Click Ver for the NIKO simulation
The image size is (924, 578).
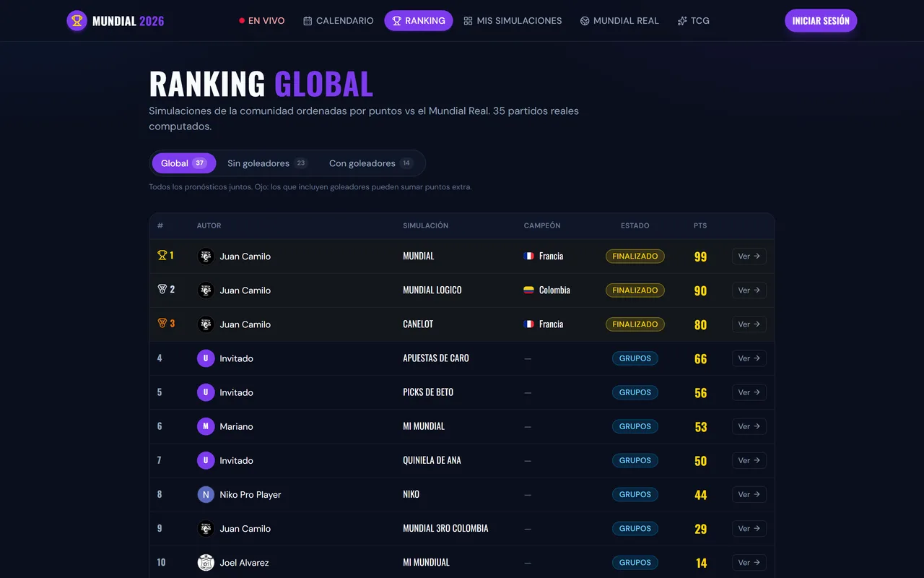click(x=749, y=494)
